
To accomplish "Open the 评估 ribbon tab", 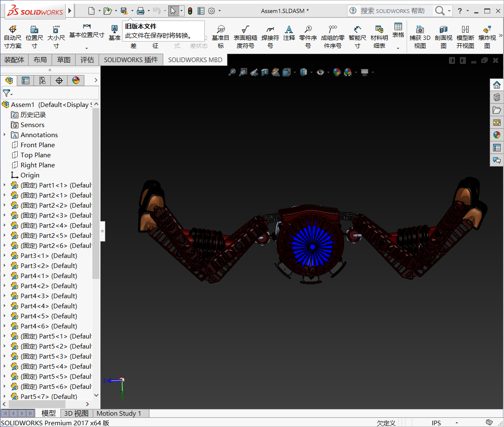I will click(x=87, y=60).
